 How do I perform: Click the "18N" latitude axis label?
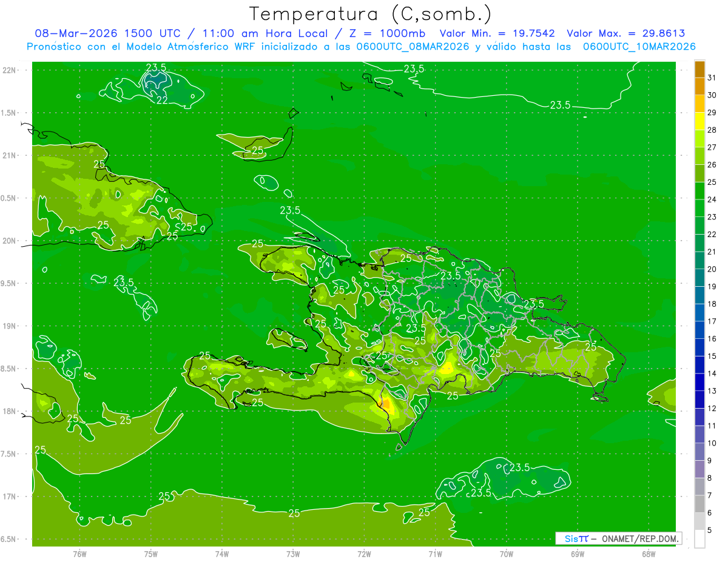(x=10, y=411)
